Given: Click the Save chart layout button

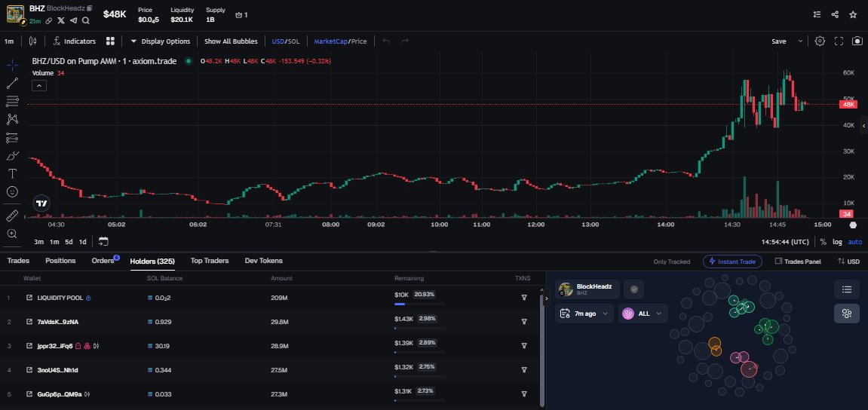Looking at the screenshot, I should pos(779,41).
